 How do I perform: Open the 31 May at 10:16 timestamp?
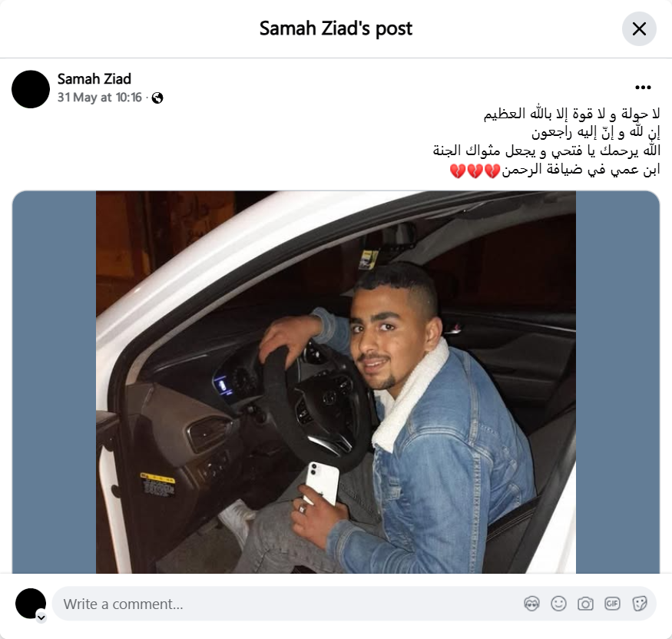pyautogui.click(x=99, y=98)
